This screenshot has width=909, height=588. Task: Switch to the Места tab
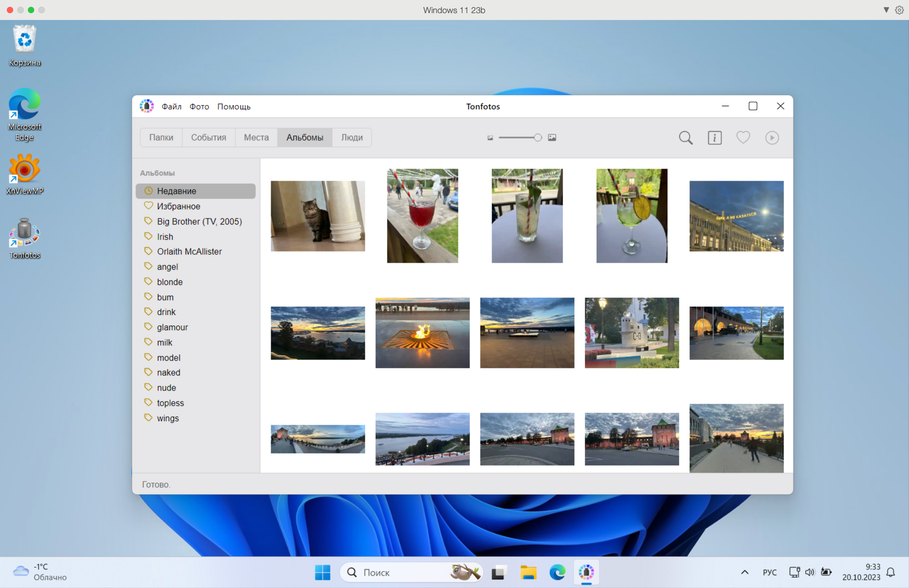coord(256,138)
